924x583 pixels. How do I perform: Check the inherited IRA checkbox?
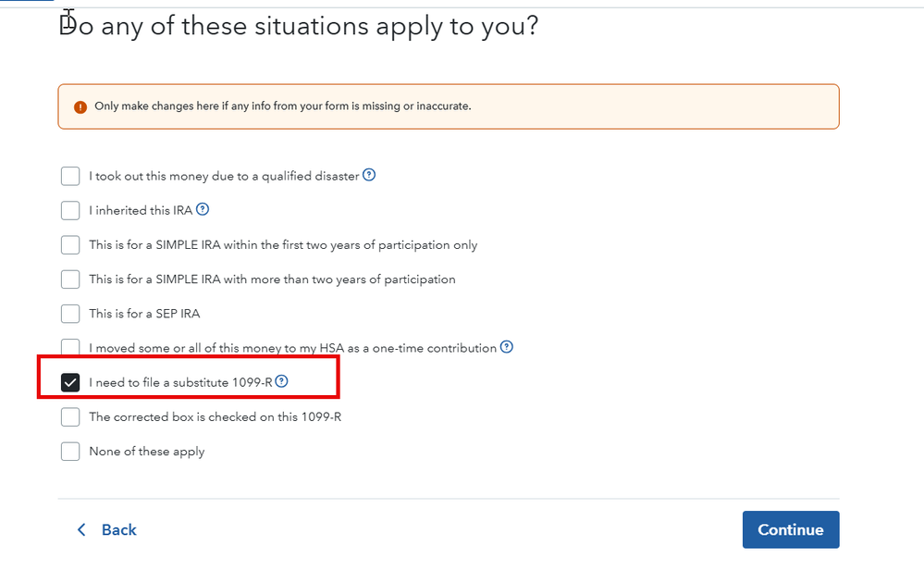point(70,210)
